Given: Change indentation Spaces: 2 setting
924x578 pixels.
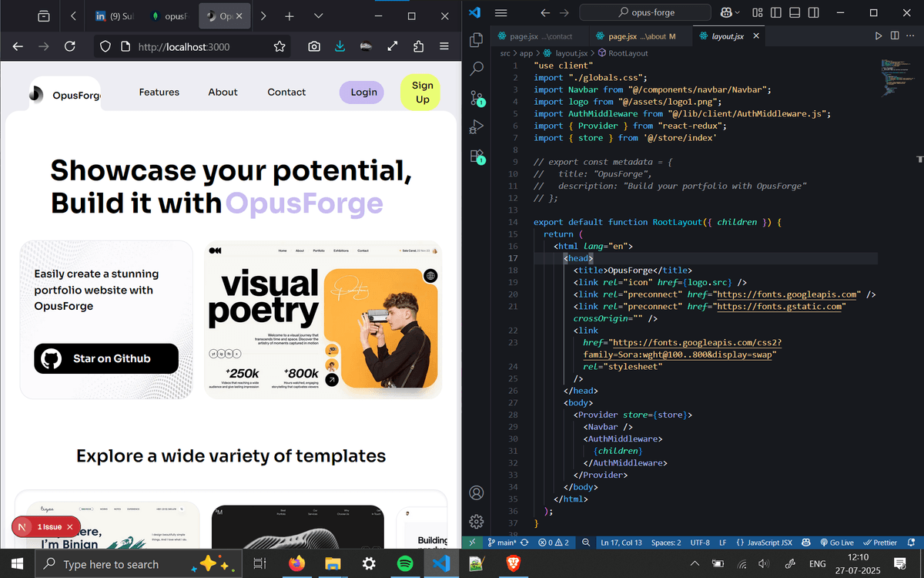Looking at the screenshot, I should (x=666, y=543).
